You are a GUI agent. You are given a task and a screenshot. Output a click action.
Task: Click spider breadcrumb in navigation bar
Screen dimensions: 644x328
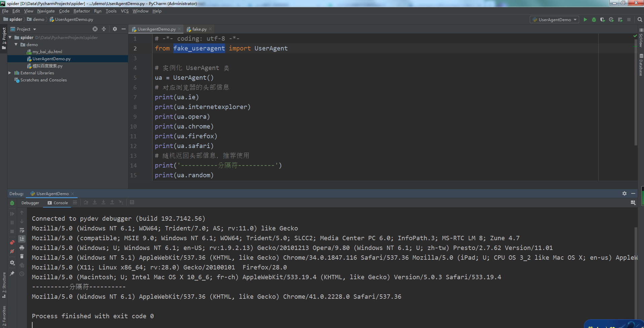[13, 20]
